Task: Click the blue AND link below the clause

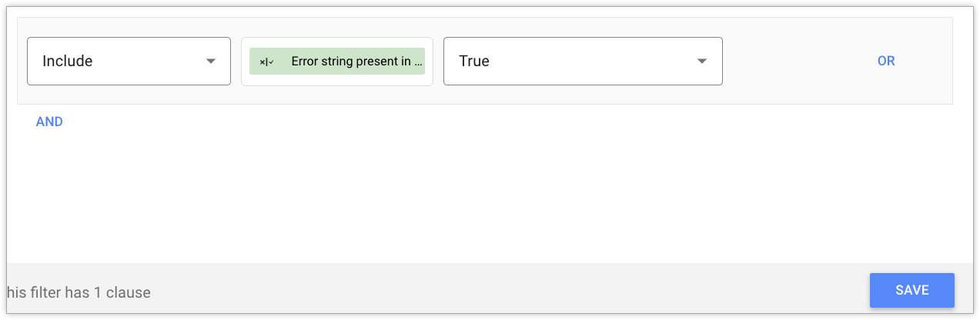Action: 49,122
